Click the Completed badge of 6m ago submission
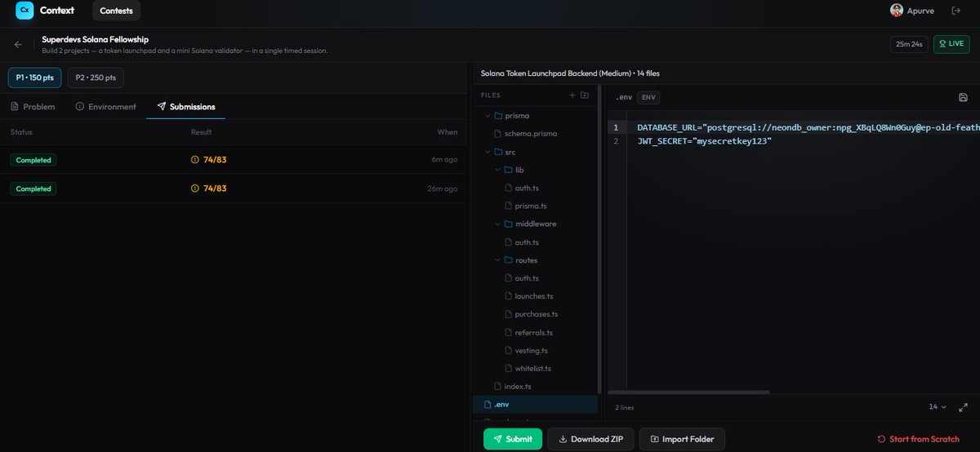Image resolution: width=980 pixels, height=452 pixels. 33,160
